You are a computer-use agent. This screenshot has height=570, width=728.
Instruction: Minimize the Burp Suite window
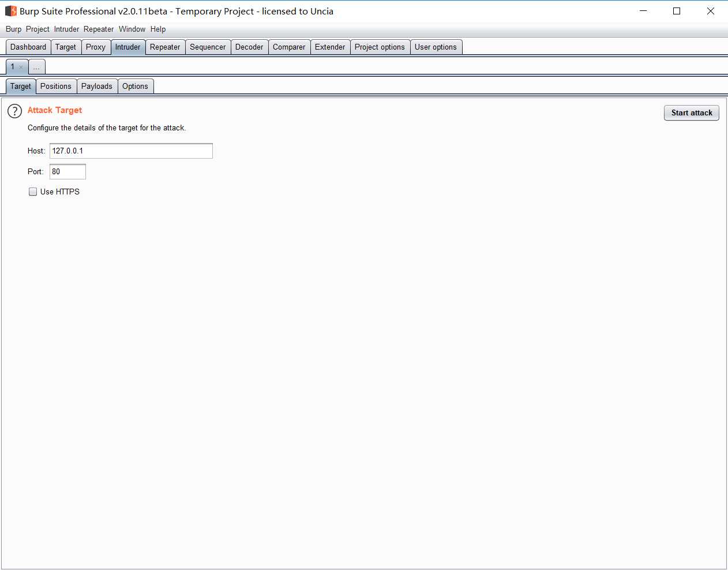click(643, 11)
